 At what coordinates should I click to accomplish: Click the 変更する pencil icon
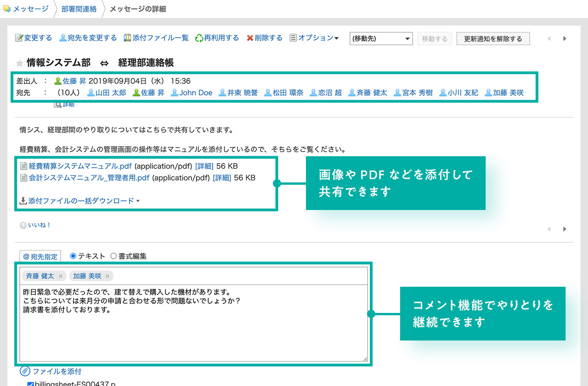[x=19, y=38]
